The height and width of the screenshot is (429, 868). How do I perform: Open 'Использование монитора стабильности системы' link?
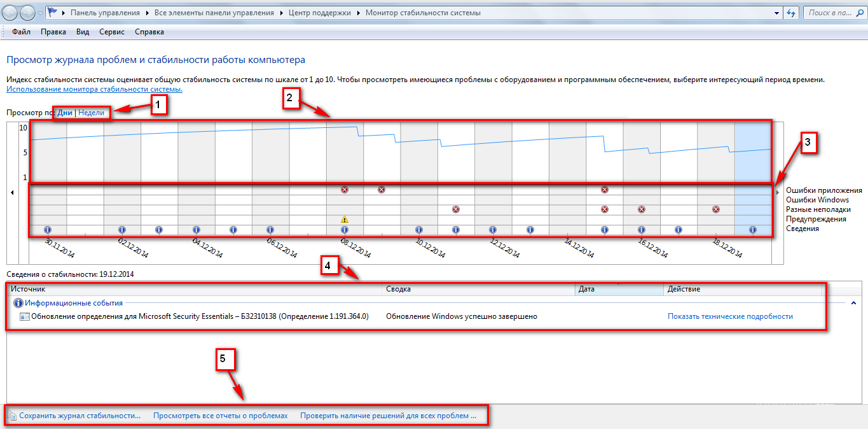coord(94,89)
